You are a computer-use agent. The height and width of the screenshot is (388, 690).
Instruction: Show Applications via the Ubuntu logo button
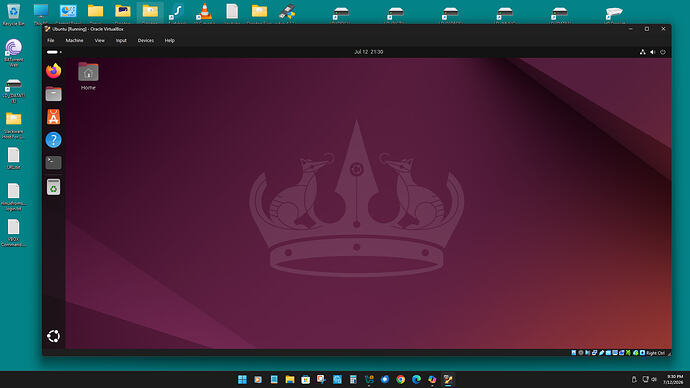pos(53,337)
